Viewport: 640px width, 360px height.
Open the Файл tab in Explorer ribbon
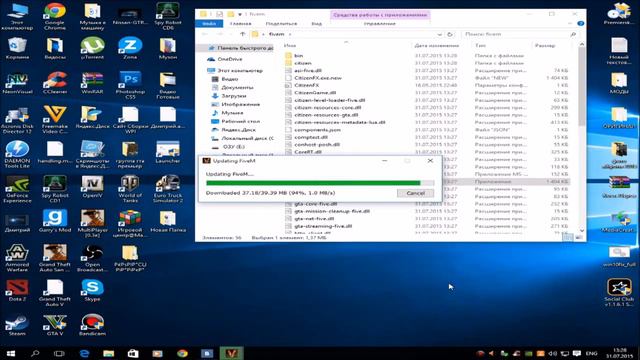pos(209,24)
